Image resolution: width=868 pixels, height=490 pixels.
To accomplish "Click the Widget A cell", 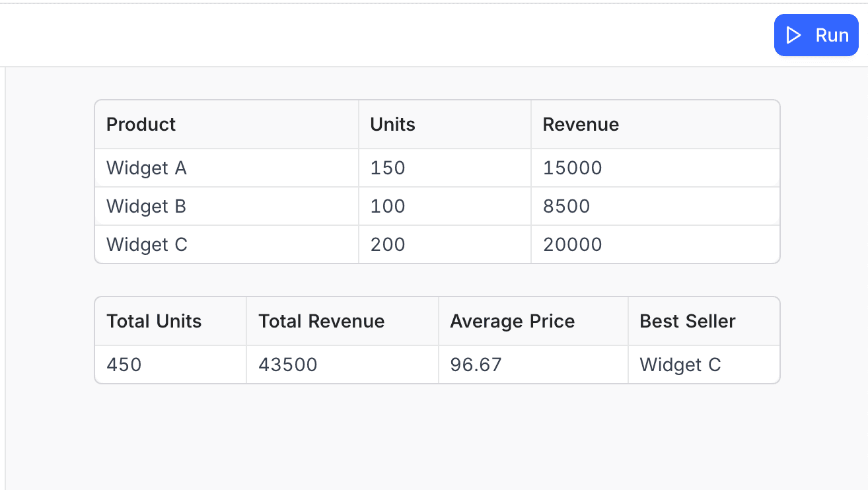I will click(146, 168).
